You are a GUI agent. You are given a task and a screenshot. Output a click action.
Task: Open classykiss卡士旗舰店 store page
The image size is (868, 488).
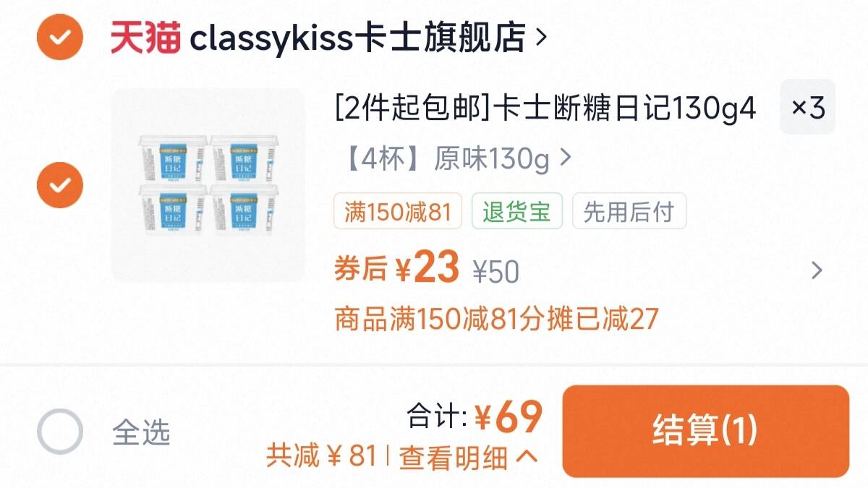tap(357, 37)
